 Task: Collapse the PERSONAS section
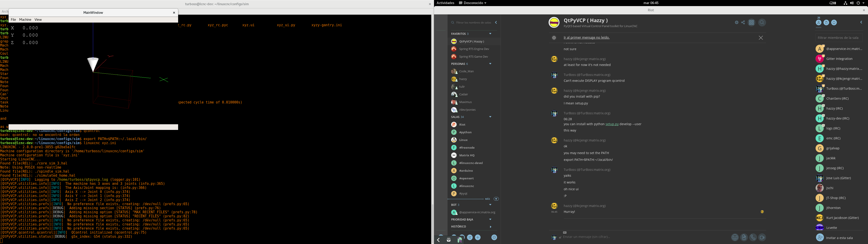pos(490,64)
